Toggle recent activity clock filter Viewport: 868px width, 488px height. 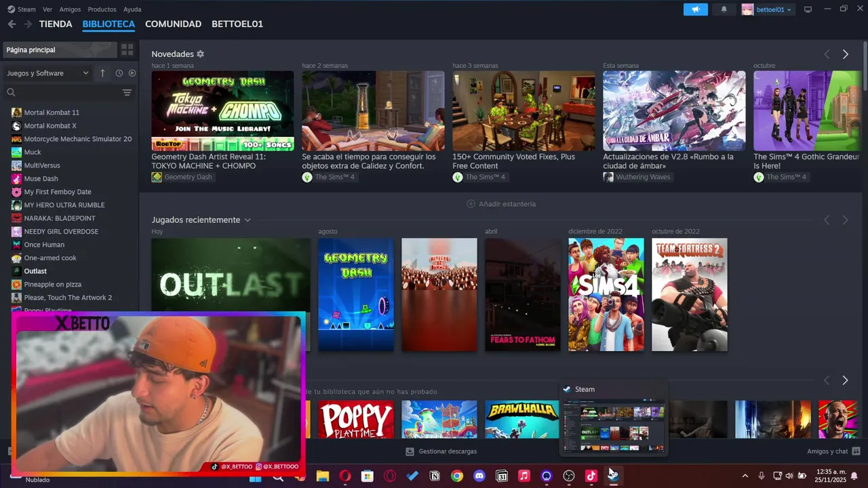coord(119,73)
